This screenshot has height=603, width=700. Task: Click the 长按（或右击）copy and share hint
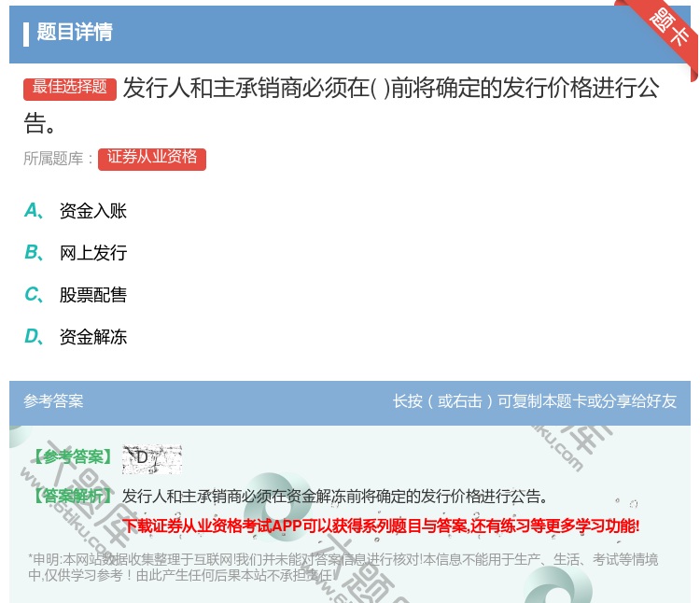[x=535, y=401]
